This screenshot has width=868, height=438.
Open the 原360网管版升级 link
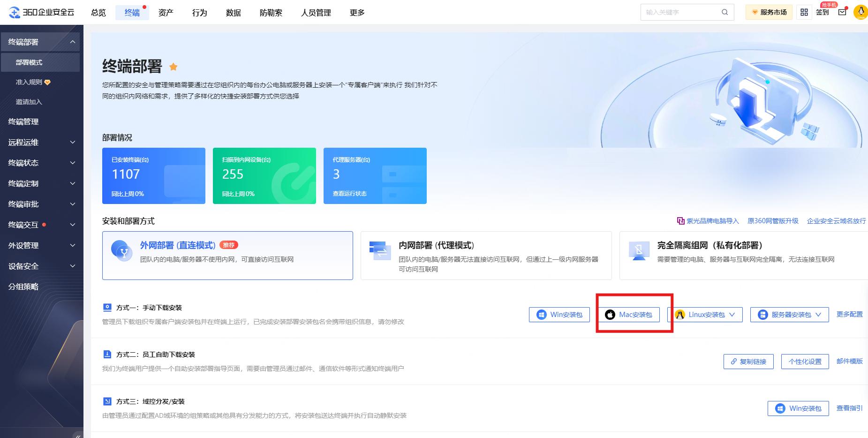point(773,221)
